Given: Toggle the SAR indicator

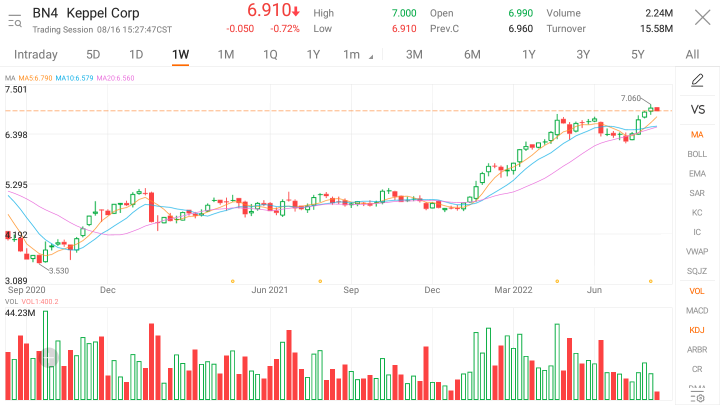Looking at the screenshot, I should pos(697,193).
